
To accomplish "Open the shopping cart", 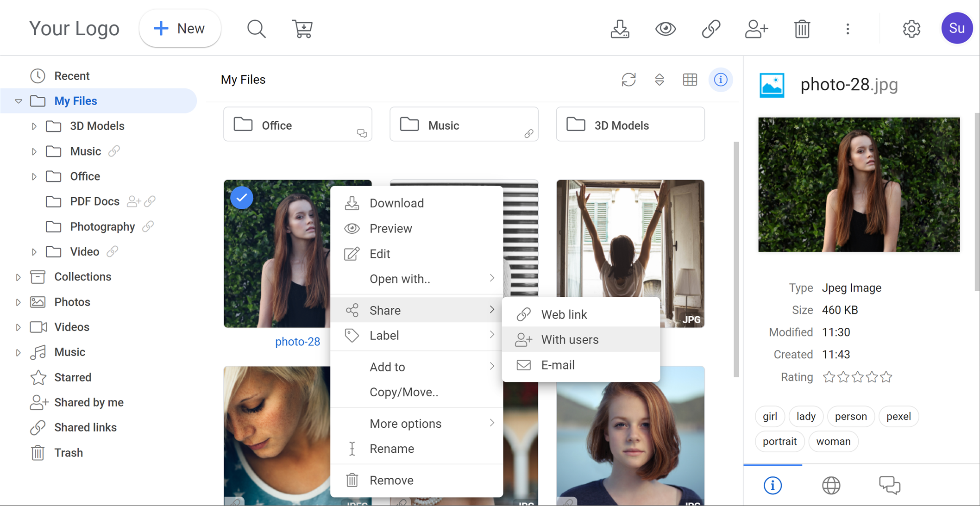I will coord(302,28).
